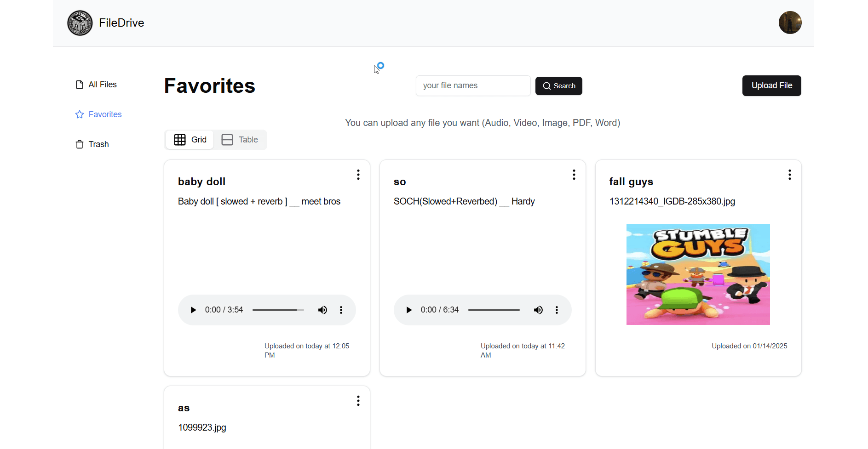The image size is (868, 449).
Task: Click the FileDrive logo icon
Action: tap(80, 23)
